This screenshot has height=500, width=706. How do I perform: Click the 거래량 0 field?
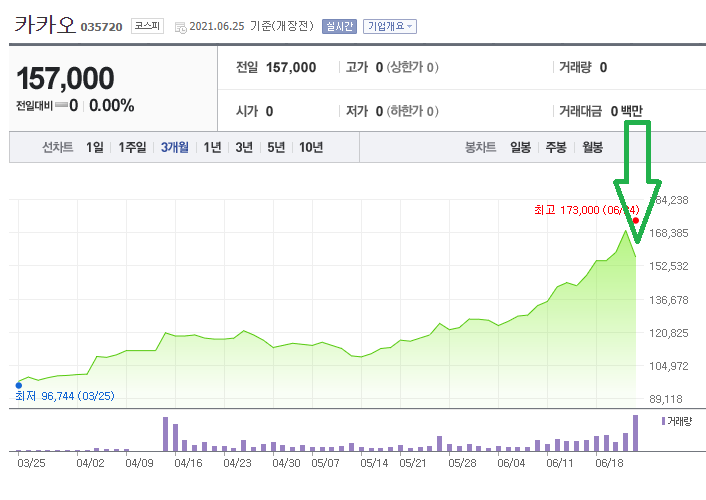click(583, 68)
